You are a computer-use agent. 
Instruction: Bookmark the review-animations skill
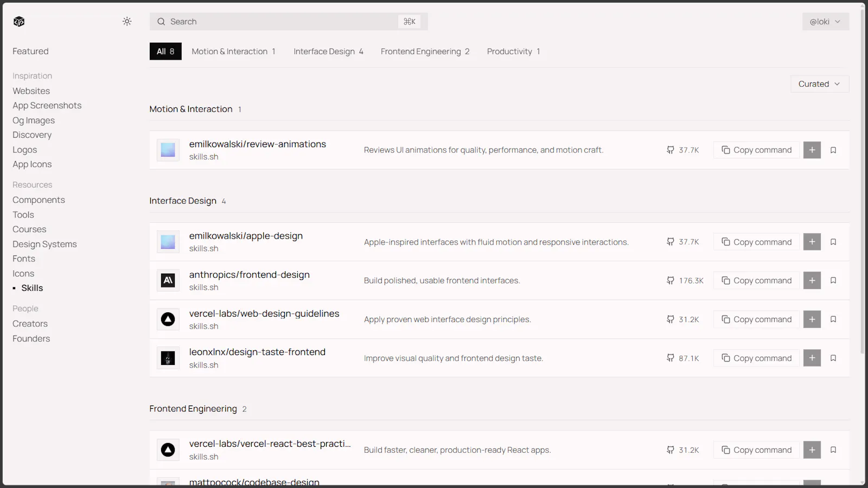pyautogui.click(x=833, y=150)
